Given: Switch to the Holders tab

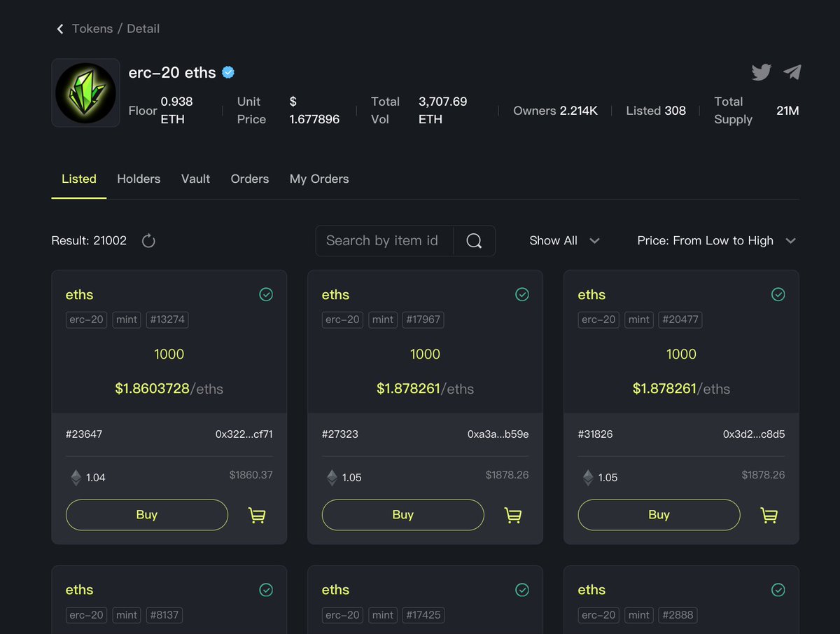Looking at the screenshot, I should [x=139, y=179].
